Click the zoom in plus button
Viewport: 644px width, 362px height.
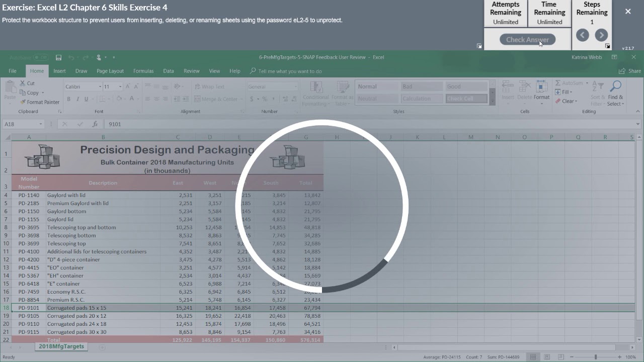click(x=619, y=357)
